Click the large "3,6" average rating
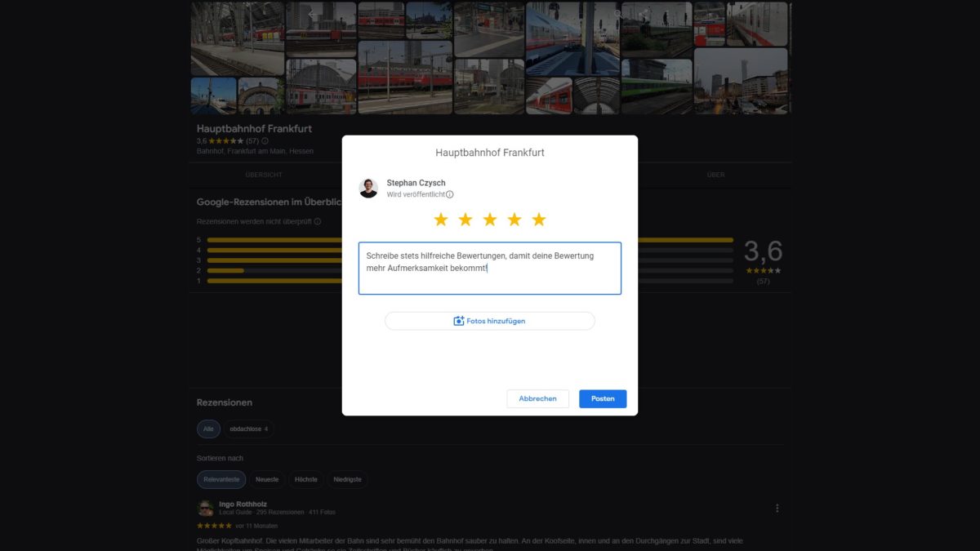This screenshot has height=551, width=980. tap(763, 251)
